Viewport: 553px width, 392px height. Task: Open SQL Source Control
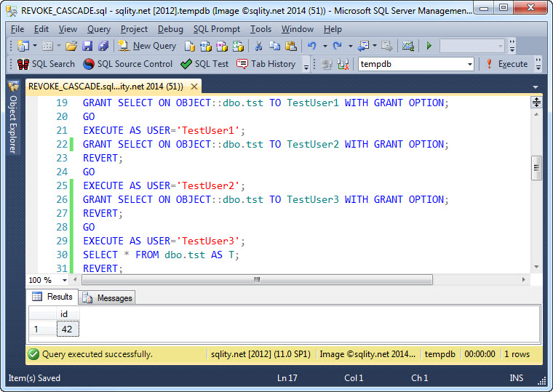point(127,64)
